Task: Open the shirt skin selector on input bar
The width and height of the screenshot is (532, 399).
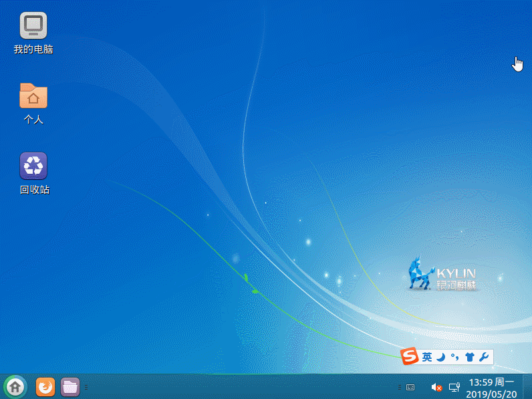Action: (x=470, y=357)
